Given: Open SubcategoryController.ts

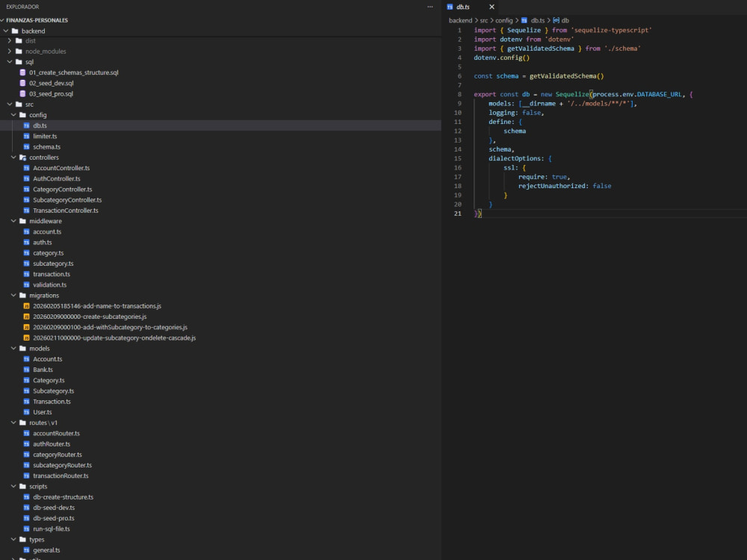Looking at the screenshot, I should coord(67,200).
